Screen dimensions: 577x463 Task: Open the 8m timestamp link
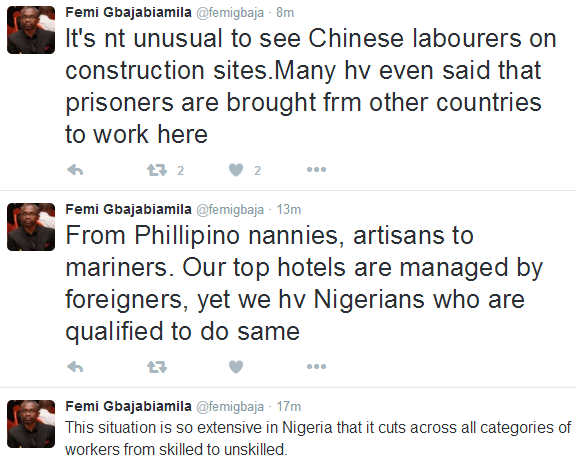pyautogui.click(x=285, y=13)
